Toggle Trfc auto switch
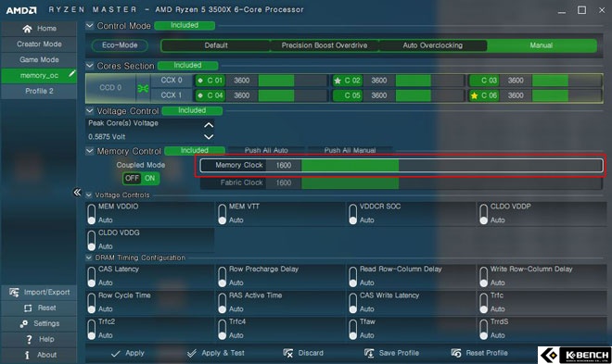The image size is (612, 364). pos(484,303)
